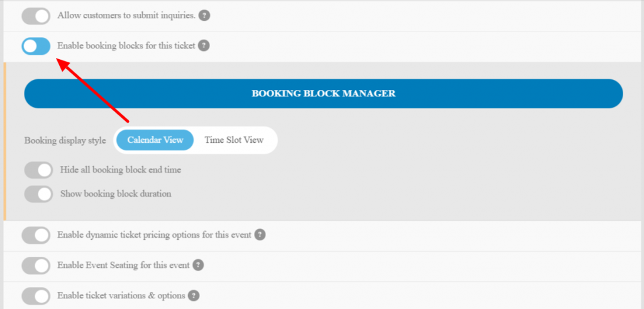Viewport: 644px width, 309px height.
Task: Show help tooltip for dynamic ticket pricing
Action: click(260, 235)
